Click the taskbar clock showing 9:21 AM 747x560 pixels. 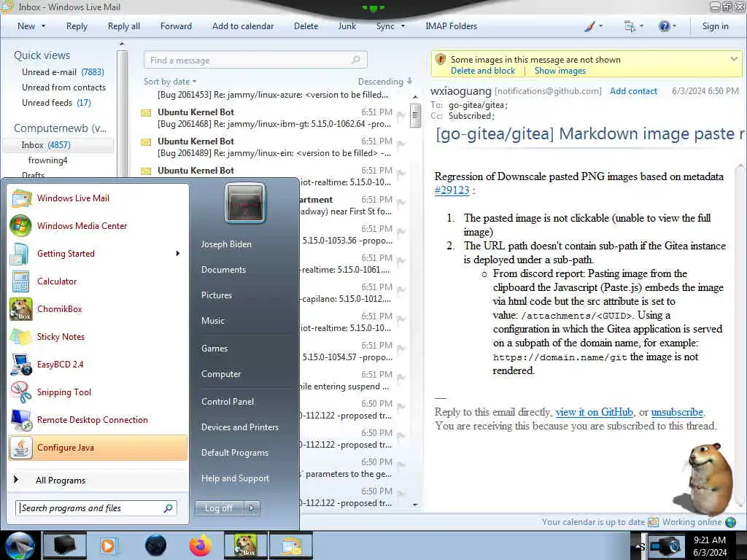point(710,546)
